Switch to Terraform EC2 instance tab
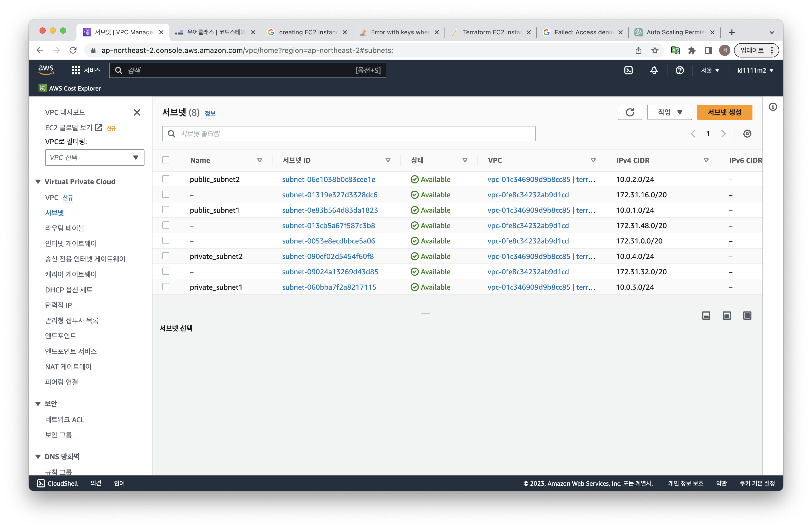This screenshot has width=812, height=529. tap(491, 32)
